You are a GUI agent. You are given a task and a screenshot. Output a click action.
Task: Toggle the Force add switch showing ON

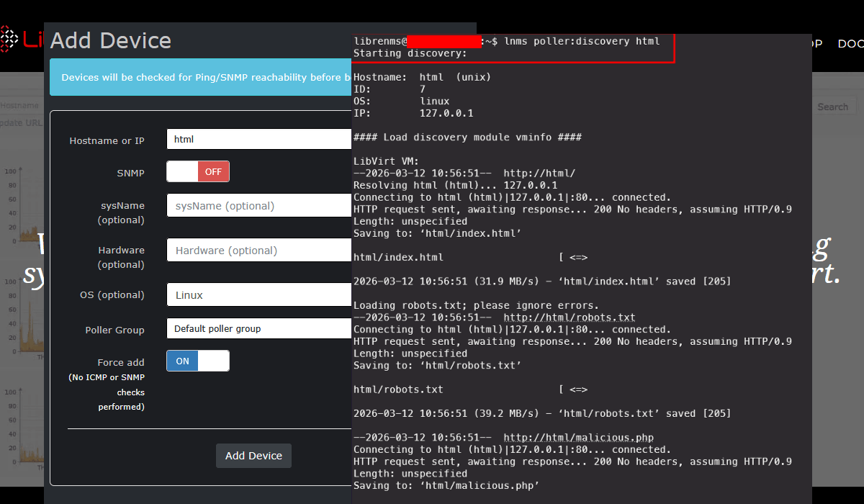click(198, 361)
